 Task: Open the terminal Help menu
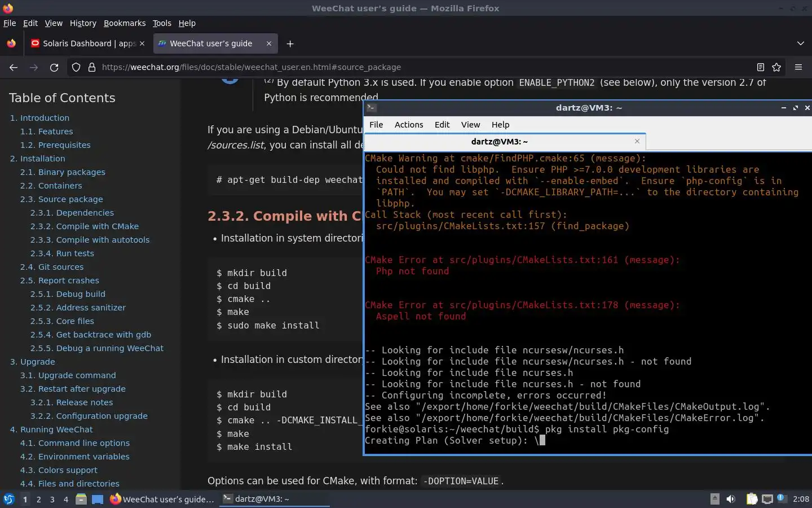tap(500, 125)
